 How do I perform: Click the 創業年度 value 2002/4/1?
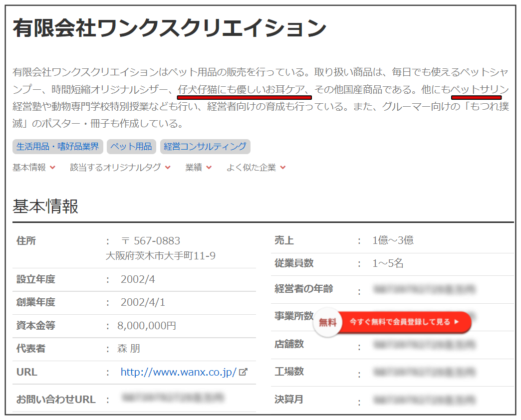point(143,302)
